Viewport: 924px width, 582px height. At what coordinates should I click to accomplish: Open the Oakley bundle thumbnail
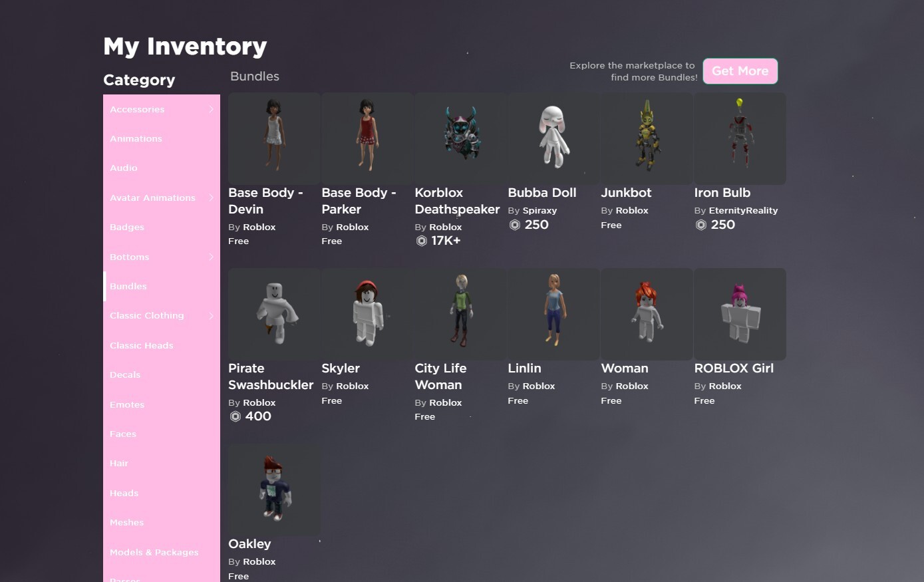(x=273, y=489)
